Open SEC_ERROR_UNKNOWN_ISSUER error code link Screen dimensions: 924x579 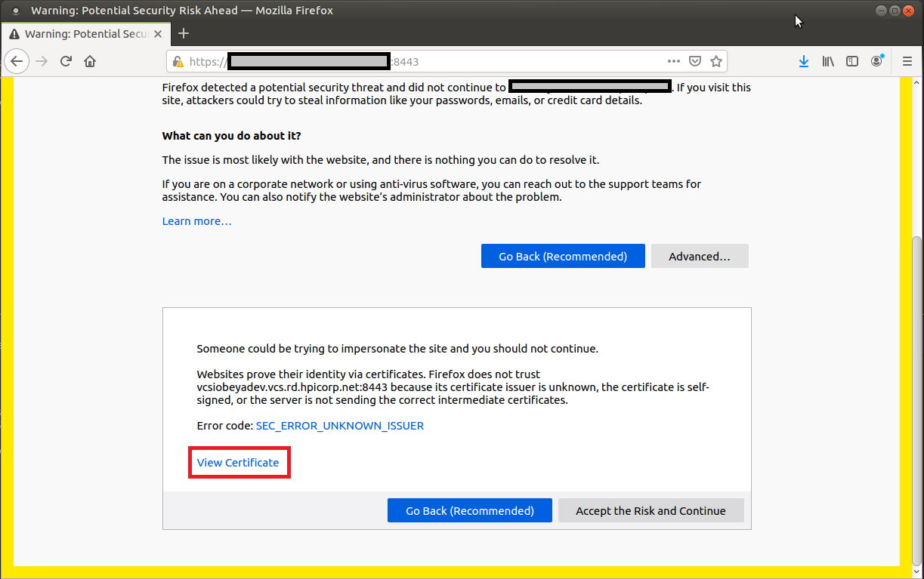coord(340,426)
